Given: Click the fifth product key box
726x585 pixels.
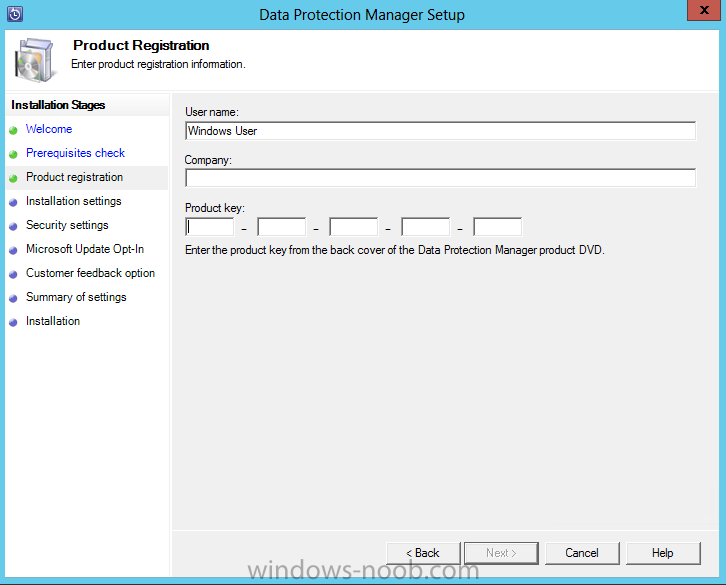Looking at the screenshot, I should coord(498,227).
